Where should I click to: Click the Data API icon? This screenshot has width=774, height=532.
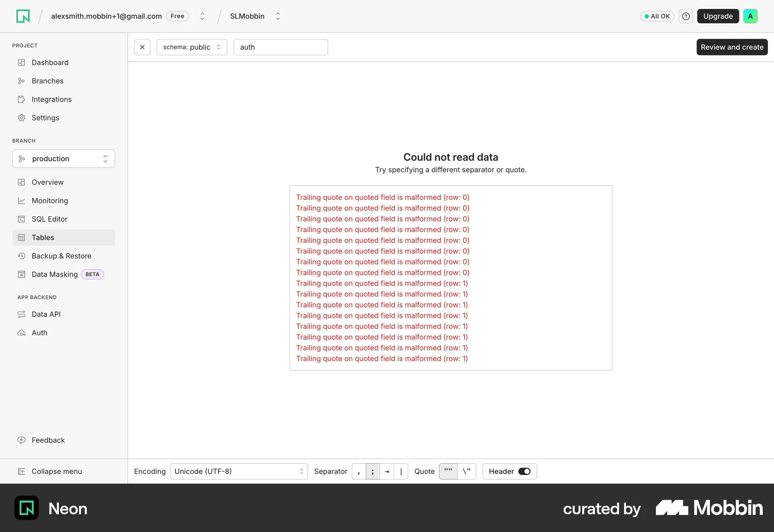tap(21, 314)
